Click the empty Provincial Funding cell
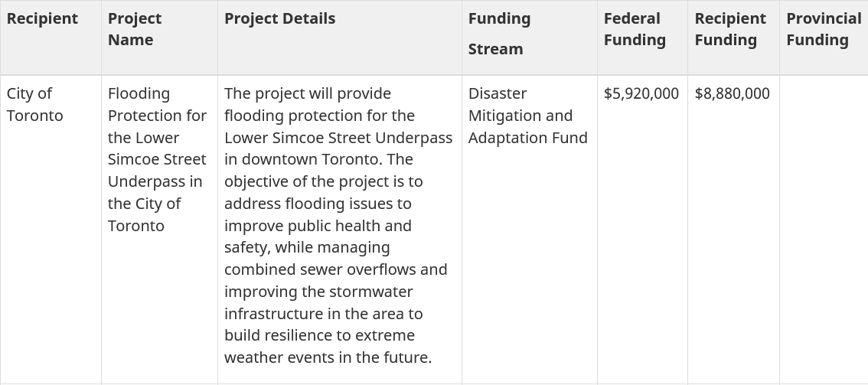 pyautogui.click(x=823, y=230)
